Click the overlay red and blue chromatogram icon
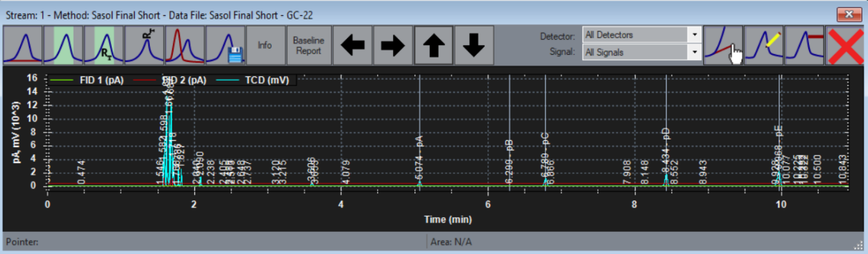This screenshot has width=868, height=254. (x=184, y=46)
